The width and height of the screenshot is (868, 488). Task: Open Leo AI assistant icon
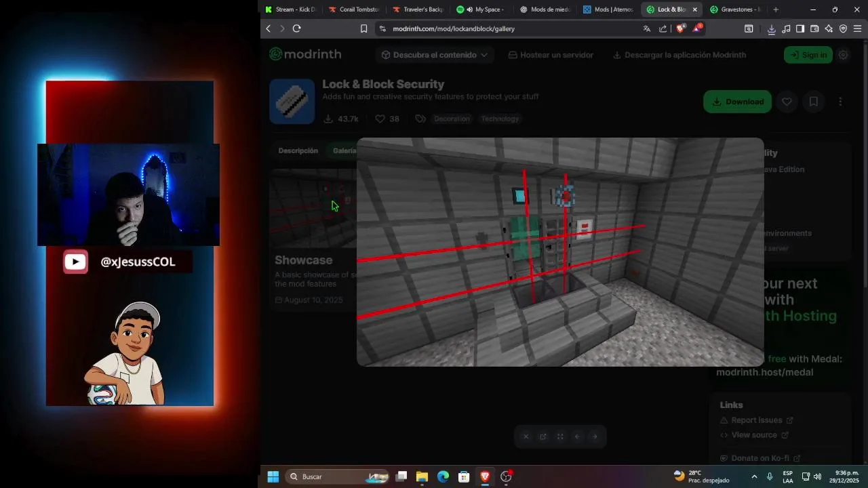[x=829, y=28]
